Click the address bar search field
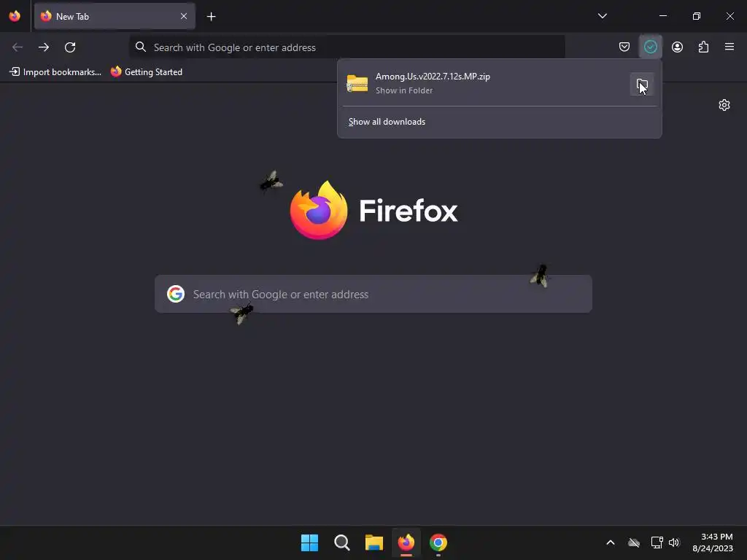 tap(347, 47)
